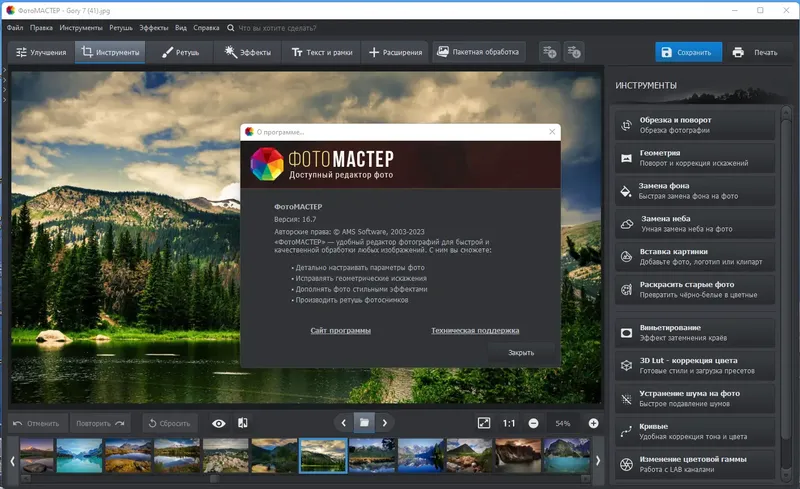
Task: Open Изменение цветовой гаммы tool
Action: coord(694,464)
